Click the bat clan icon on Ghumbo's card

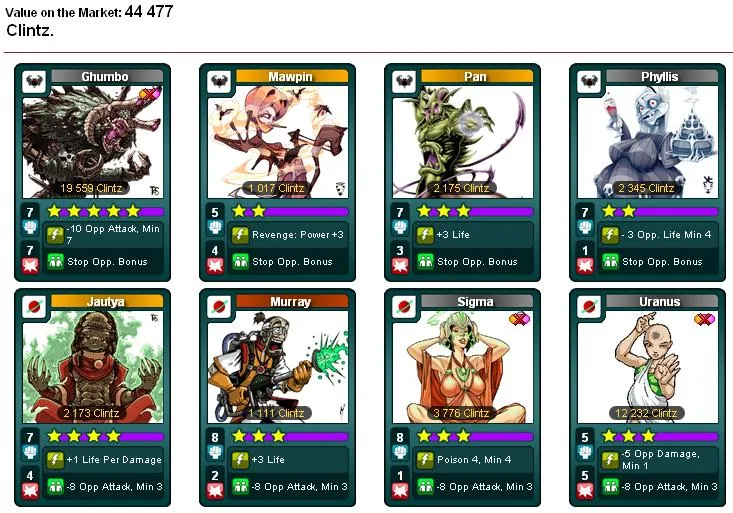[35, 81]
